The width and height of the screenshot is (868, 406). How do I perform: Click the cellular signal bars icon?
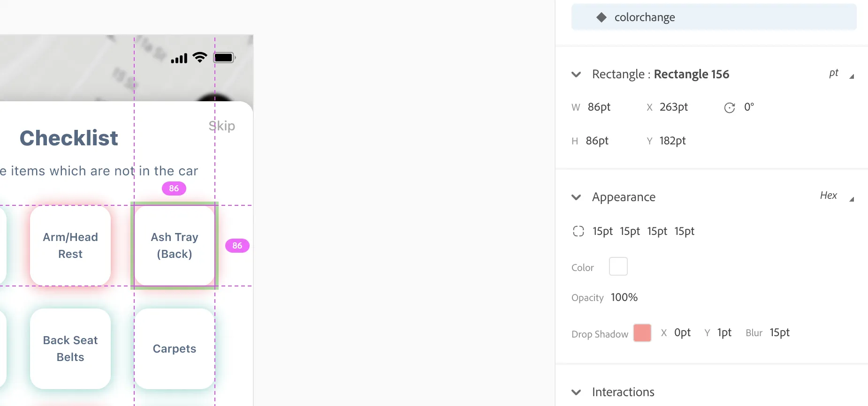pos(179,59)
